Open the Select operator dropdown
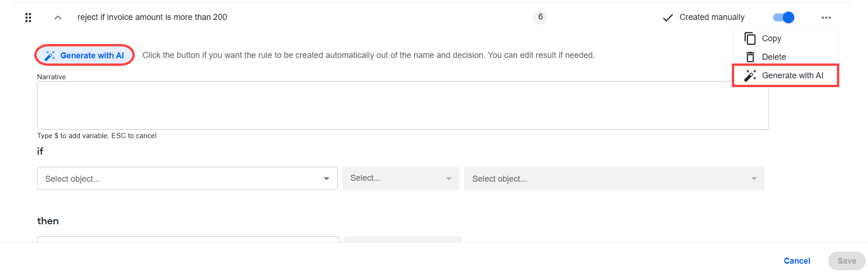Image resolution: width=868 pixels, height=279 pixels. click(401, 178)
